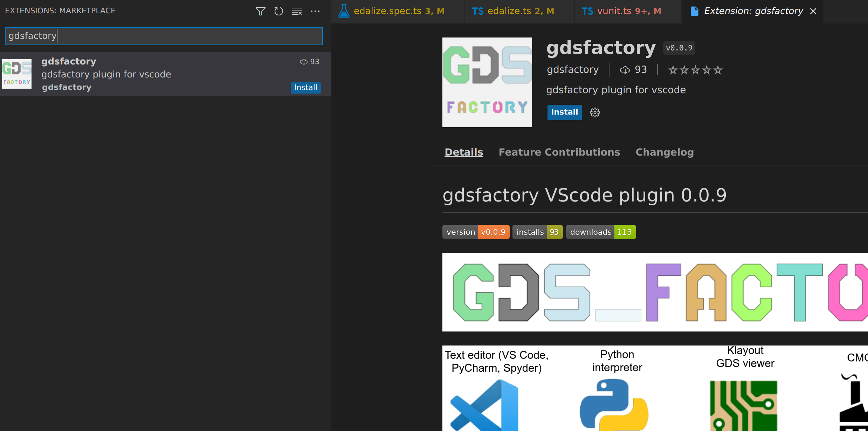Click the VS Code logo in readme diagram
The height and width of the screenshot is (431, 868).
point(484,405)
